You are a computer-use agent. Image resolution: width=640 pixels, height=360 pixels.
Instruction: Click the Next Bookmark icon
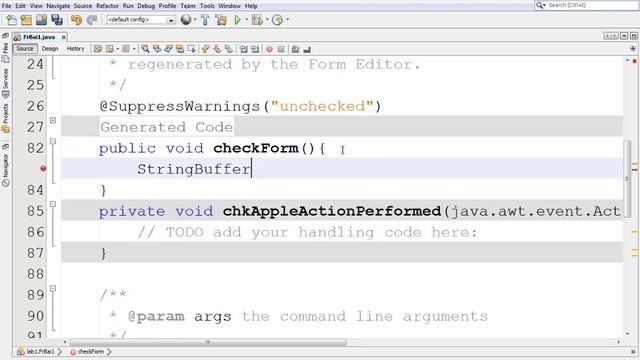coord(217,49)
